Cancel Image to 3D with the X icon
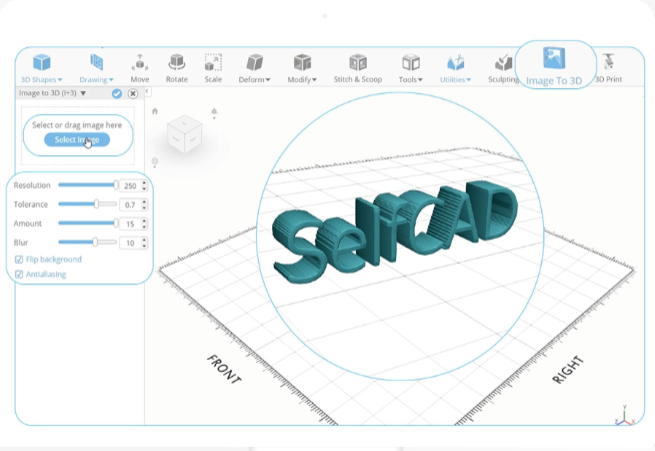This screenshot has width=655, height=451. [133, 94]
